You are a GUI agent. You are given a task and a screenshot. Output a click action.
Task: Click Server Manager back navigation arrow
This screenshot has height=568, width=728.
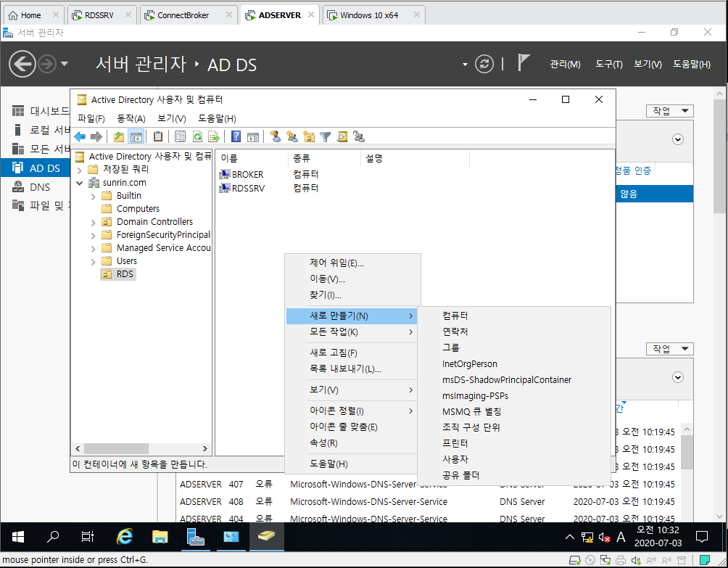(22, 64)
